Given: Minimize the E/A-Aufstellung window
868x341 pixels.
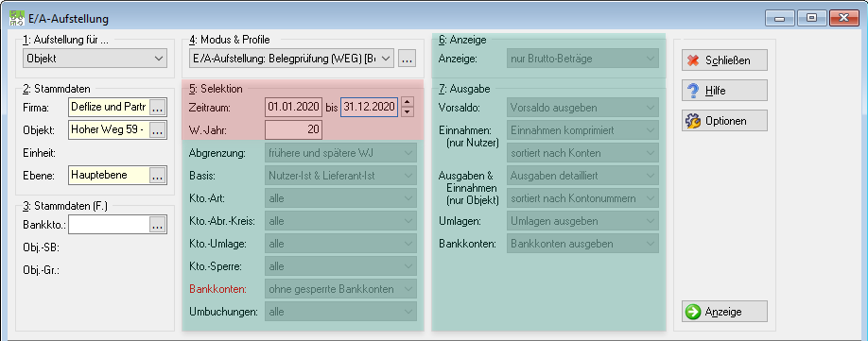Looking at the screenshot, I should 780,18.
